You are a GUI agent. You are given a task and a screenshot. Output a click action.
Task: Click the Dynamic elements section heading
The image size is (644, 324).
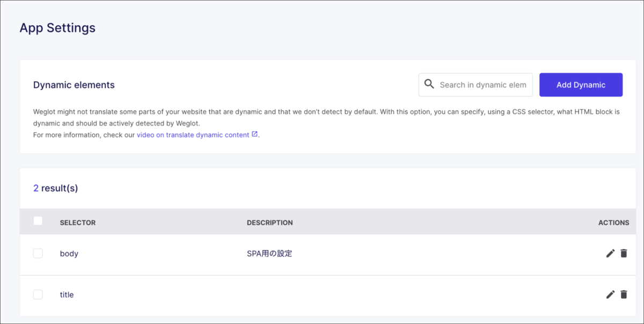pyautogui.click(x=74, y=85)
